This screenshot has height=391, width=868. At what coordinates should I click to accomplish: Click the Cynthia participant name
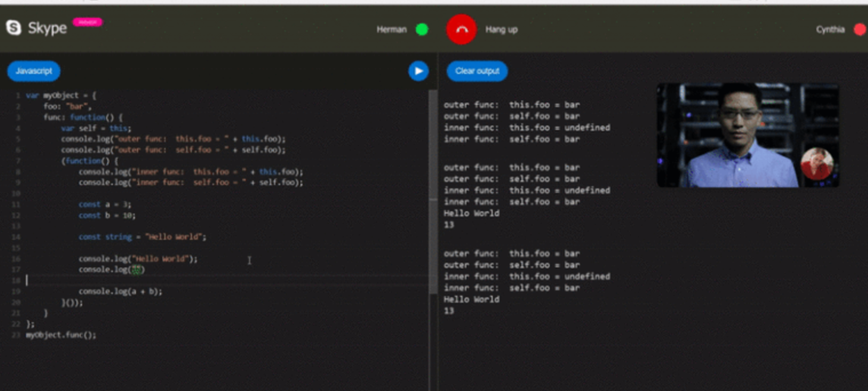click(830, 29)
